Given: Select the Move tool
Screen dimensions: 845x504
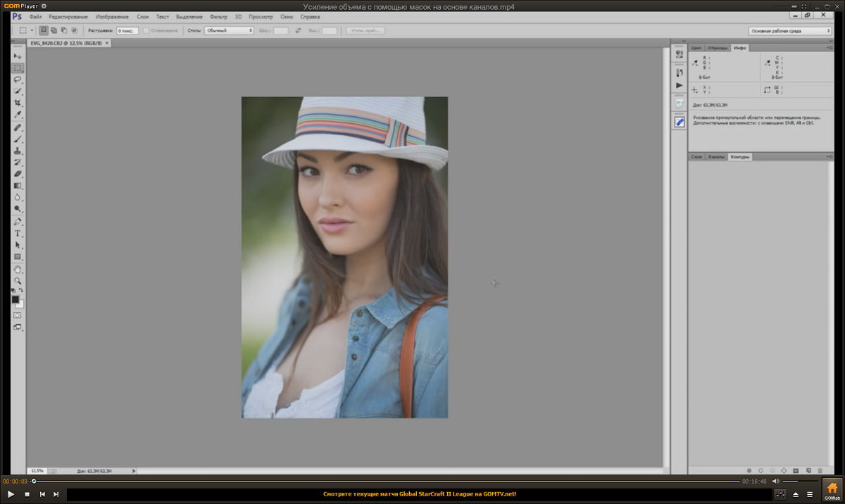Looking at the screenshot, I should tap(18, 56).
